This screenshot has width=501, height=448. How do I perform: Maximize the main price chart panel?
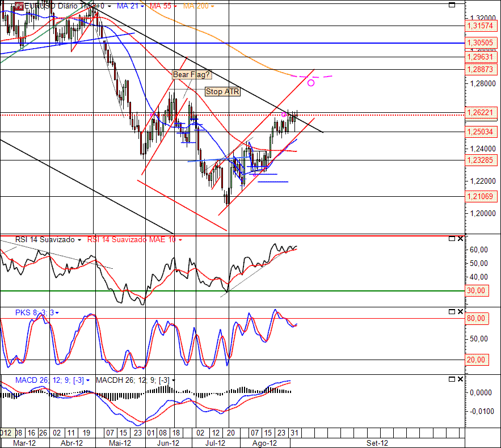452,5
